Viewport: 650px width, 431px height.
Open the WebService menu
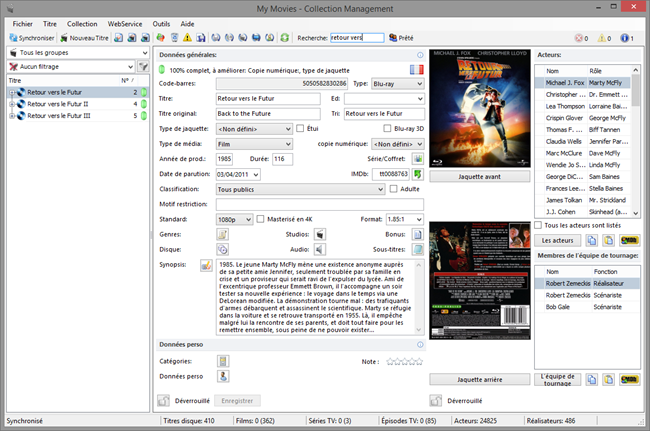click(x=125, y=24)
